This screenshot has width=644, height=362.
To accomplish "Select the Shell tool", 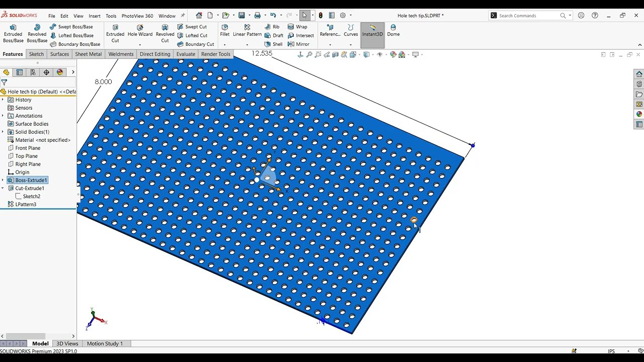I will coord(273,44).
